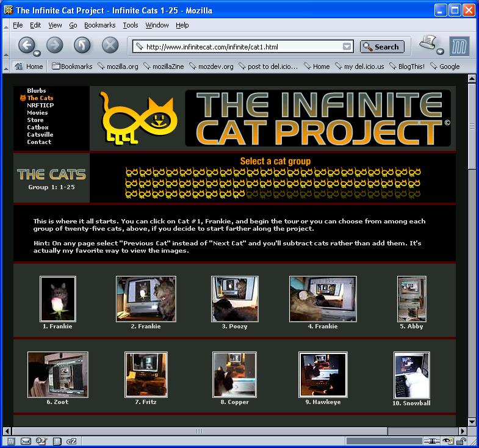479x448 pixels.
Task: Open the View menu
Action: (55, 25)
